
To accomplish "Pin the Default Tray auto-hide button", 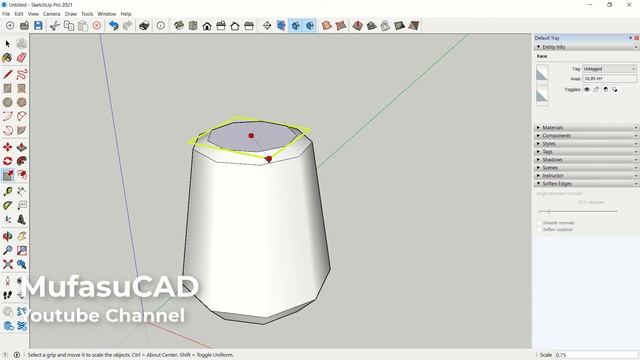I will [x=631, y=38].
